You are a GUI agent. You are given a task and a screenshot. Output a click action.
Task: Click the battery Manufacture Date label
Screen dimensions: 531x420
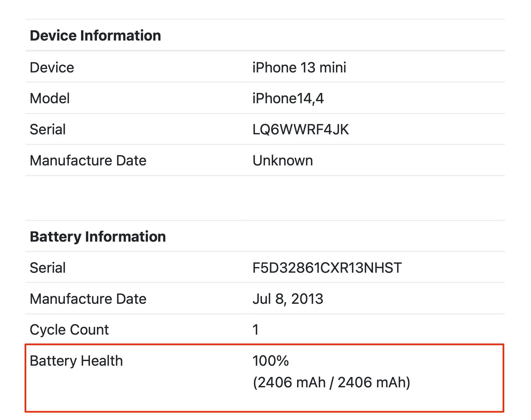[x=88, y=299]
